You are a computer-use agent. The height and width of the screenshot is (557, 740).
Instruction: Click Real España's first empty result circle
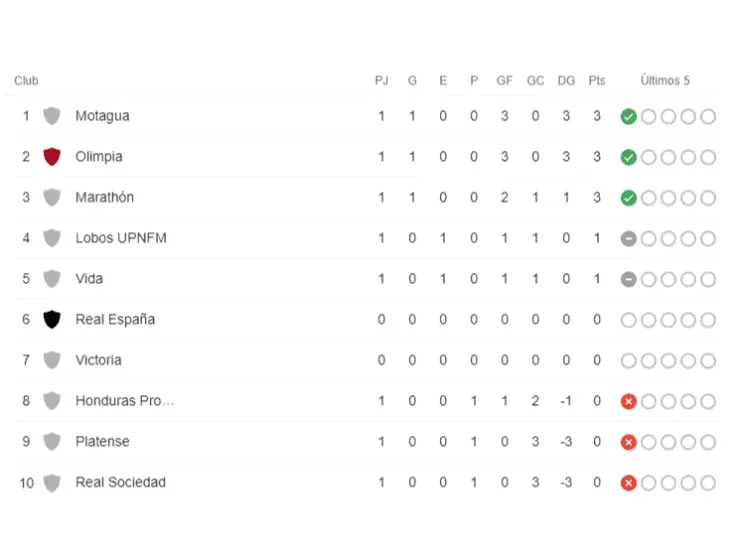pos(628,320)
